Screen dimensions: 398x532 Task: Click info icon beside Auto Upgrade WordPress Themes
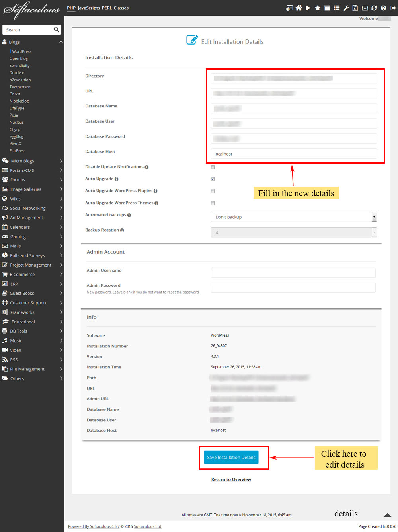[x=156, y=203]
